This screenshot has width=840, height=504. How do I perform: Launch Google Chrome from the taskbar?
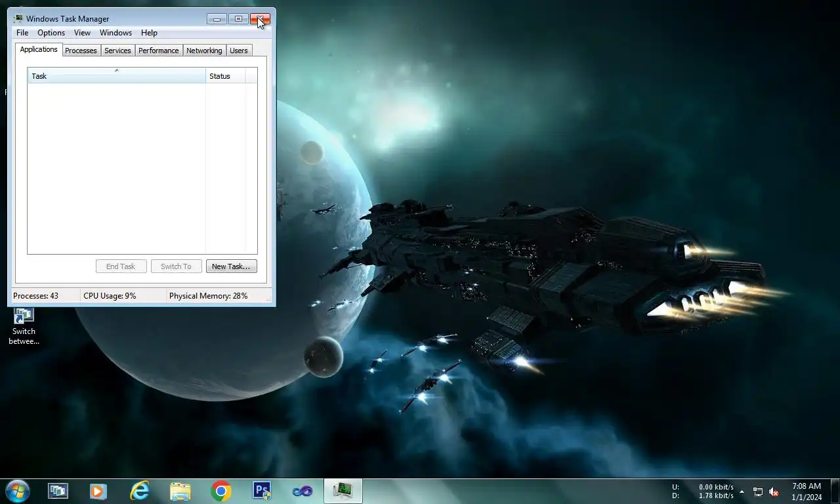[x=221, y=491]
